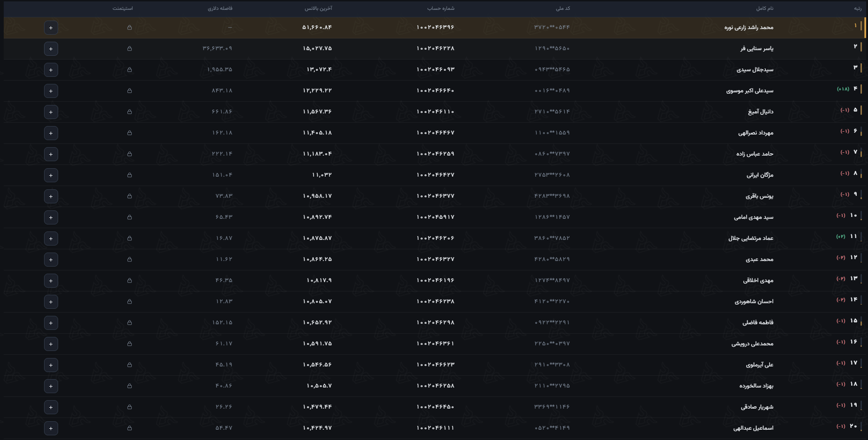The height and width of the screenshot is (440, 868).
Task: Expand سیدعلی اکبر موسوی row details
Action: [x=51, y=91]
